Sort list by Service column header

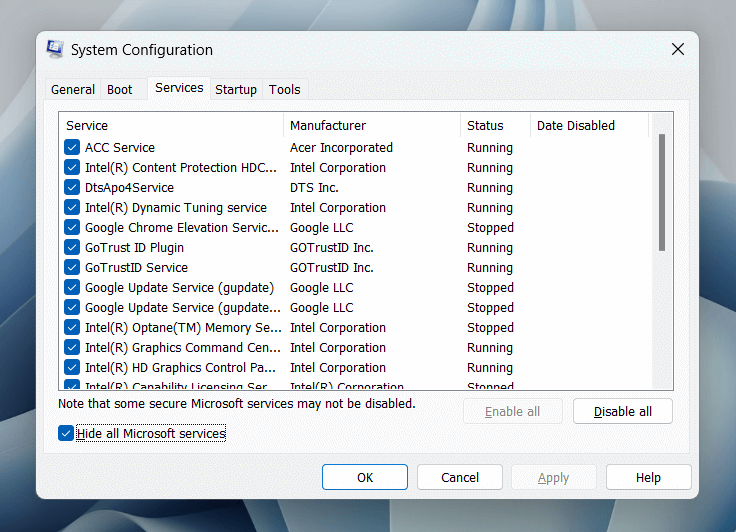[x=170, y=126]
